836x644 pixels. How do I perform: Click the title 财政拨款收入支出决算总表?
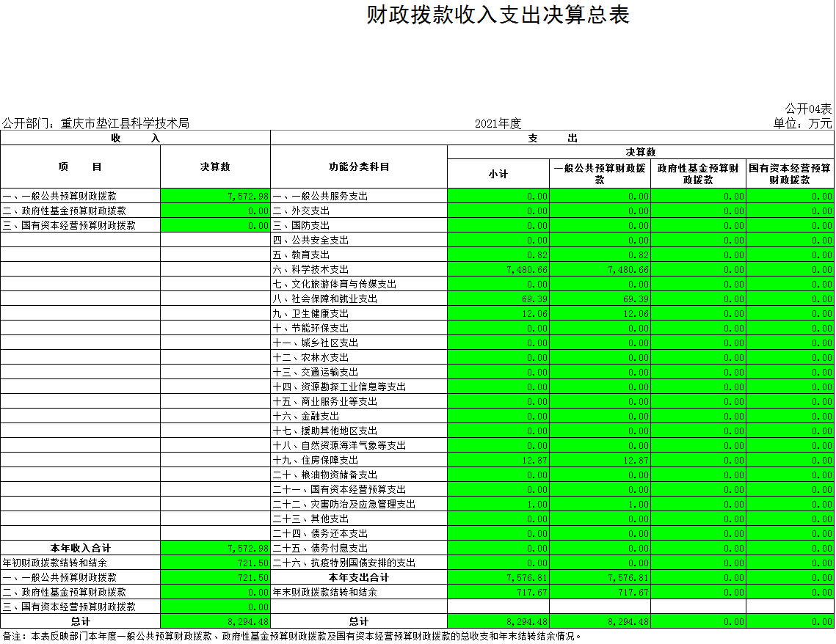click(x=498, y=15)
